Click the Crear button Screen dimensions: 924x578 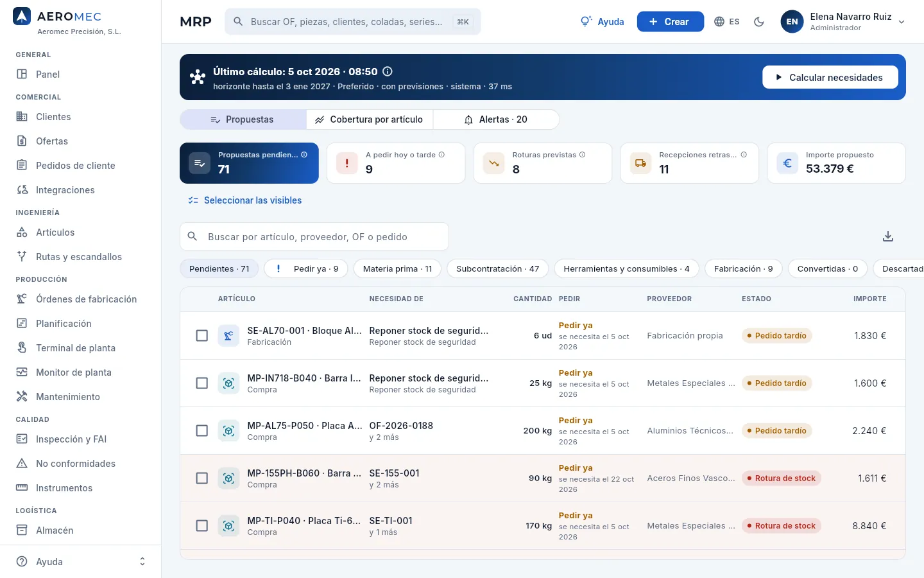(670, 22)
